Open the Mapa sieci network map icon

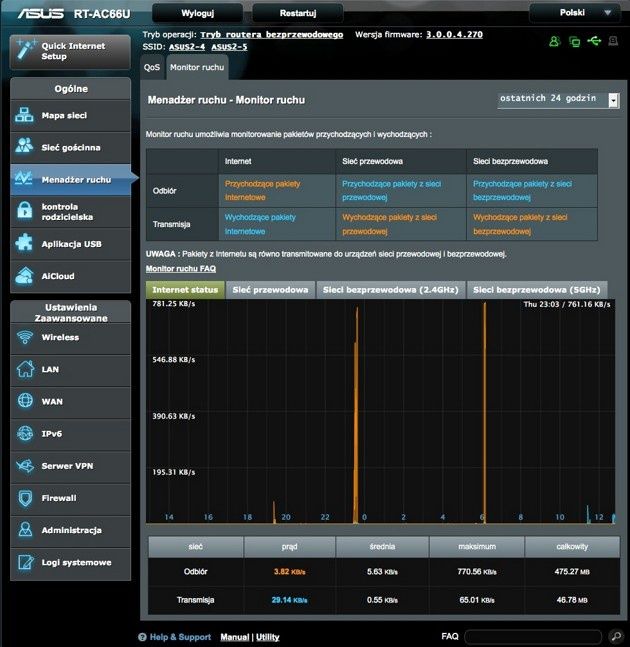[x=24, y=115]
